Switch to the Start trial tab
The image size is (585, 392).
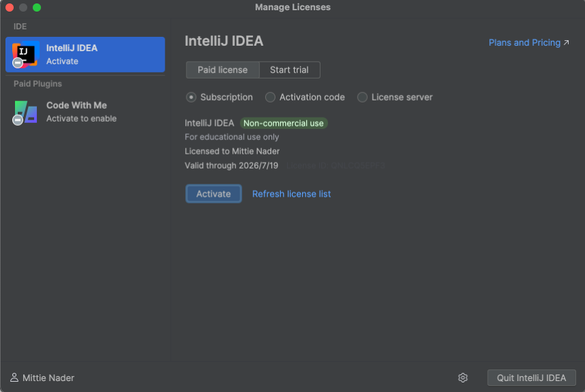click(289, 70)
